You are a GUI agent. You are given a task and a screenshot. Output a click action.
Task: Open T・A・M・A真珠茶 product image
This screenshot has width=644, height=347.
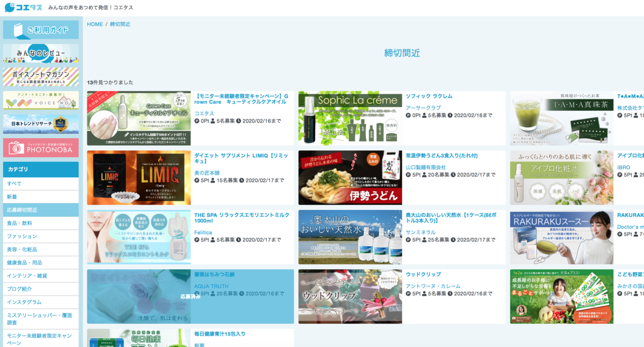[x=561, y=118]
